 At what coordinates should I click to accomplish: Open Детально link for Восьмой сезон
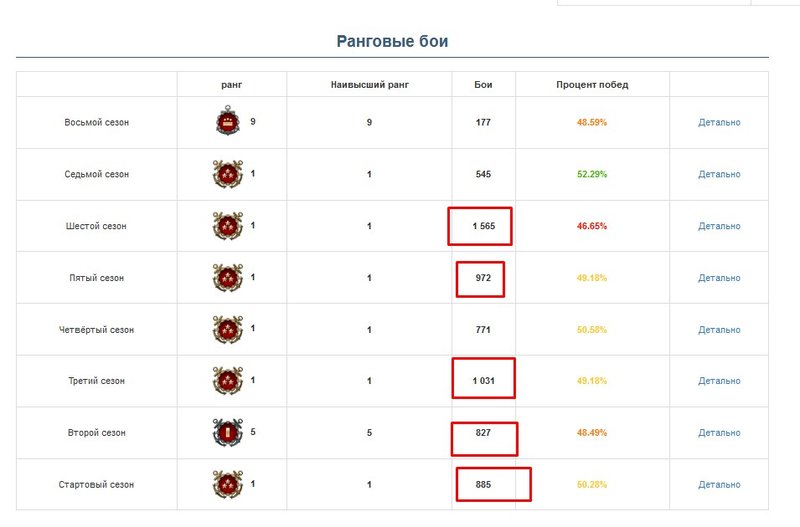719,122
